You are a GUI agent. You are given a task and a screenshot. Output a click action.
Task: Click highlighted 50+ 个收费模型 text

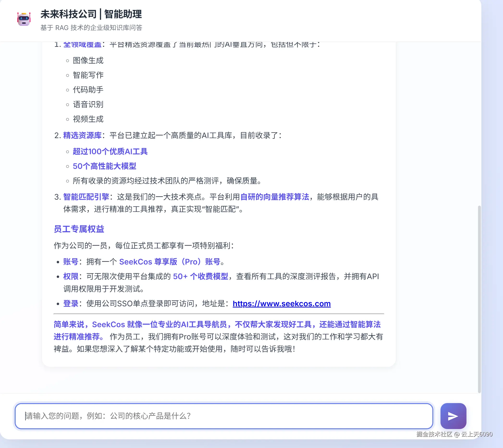[200, 276]
